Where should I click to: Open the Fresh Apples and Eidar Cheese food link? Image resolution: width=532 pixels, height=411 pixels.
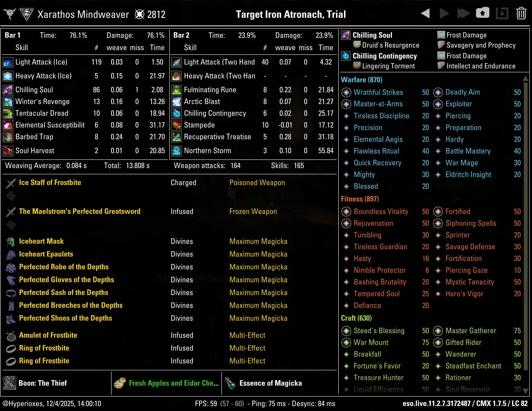click(174, 383)
